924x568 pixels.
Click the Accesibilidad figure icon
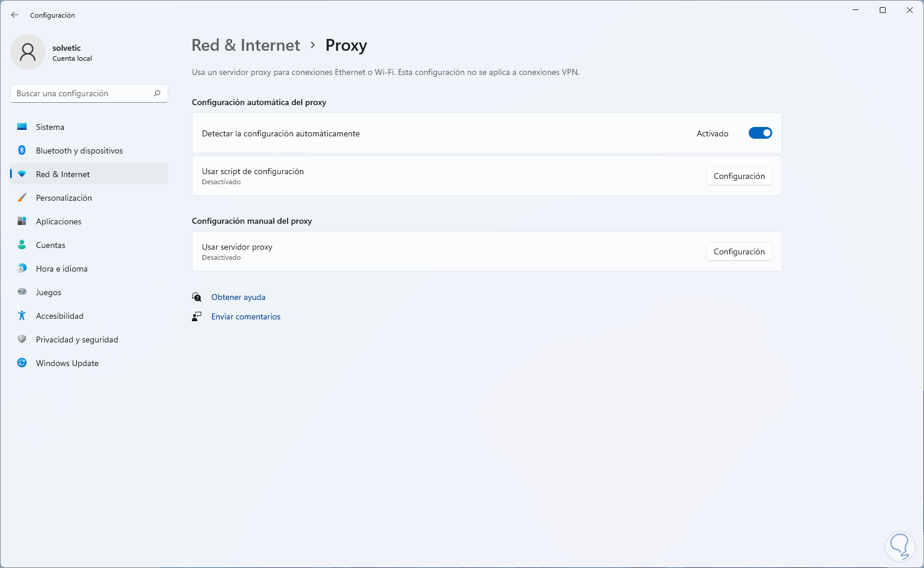click(x=22, y=316)
